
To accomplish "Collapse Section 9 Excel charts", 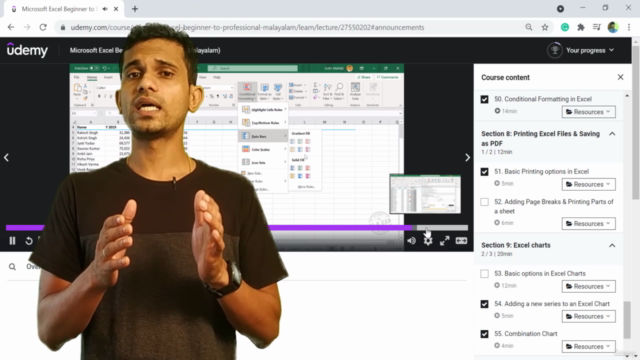I will coord(612,245).
